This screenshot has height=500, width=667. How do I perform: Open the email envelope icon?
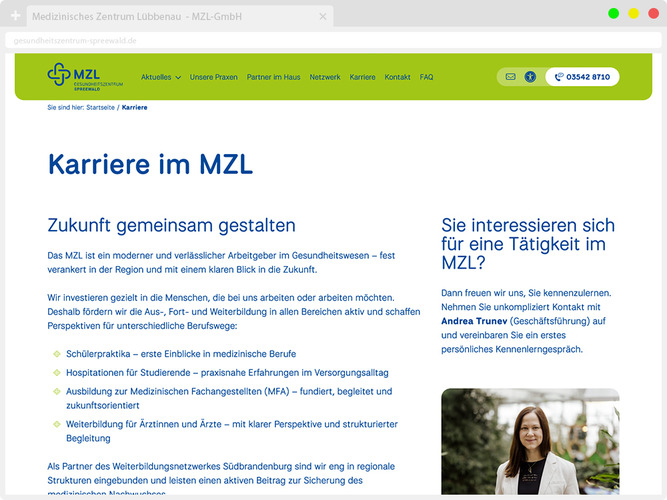510,77
